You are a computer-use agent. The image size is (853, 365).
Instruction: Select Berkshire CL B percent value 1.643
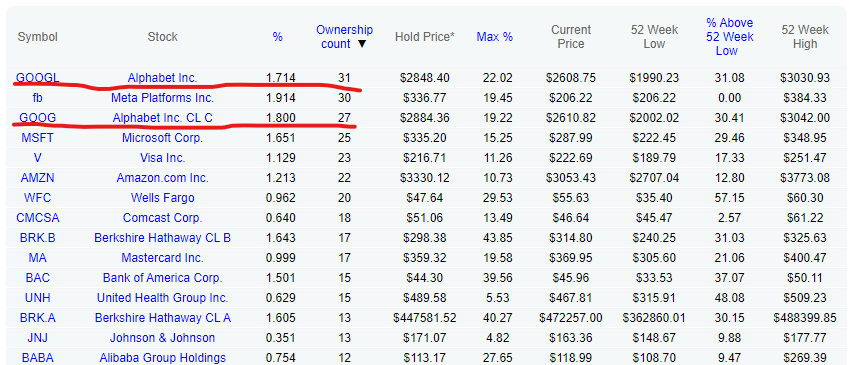[281, 238]
